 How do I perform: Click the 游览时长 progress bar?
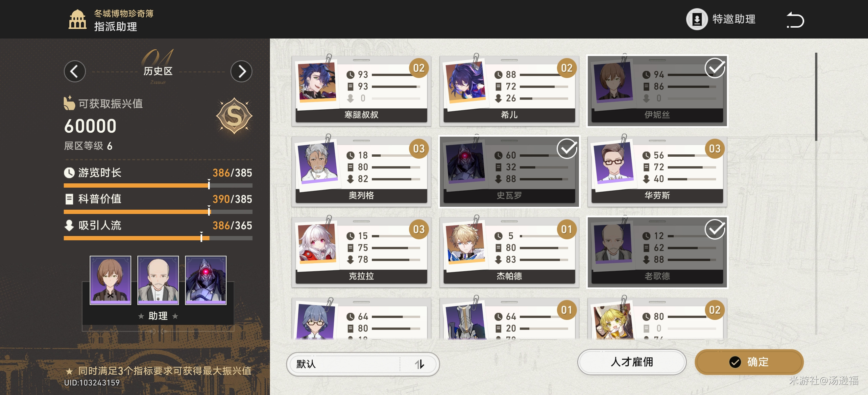(x=158, y=186)
